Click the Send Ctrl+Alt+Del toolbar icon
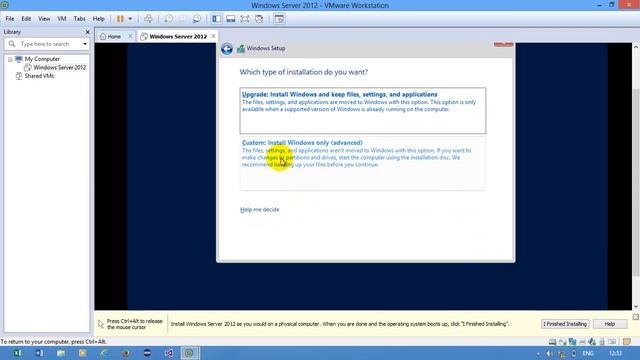Image resolution: width=640 pixels, height=360 pixels. tap(148, 19)
